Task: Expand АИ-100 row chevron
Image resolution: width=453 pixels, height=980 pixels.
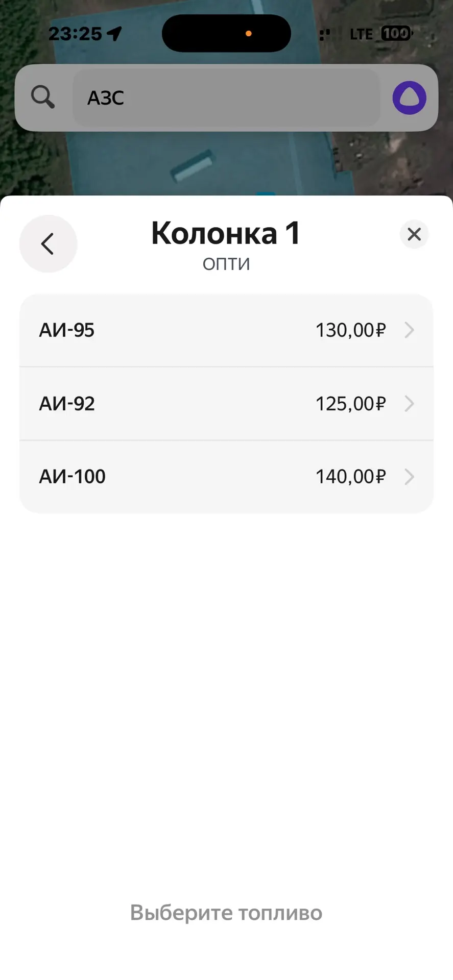Action: tap(409, 477)
